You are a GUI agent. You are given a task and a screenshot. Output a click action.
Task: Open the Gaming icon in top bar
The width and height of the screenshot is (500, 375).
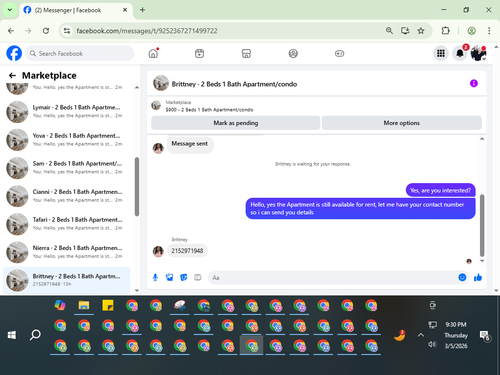(x=340, y=53)
